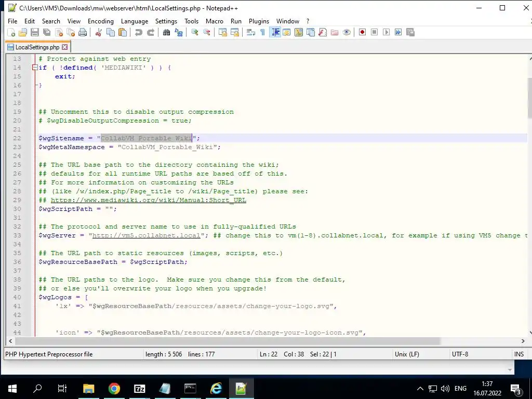532x399 pixels.
Task: Open 7-Zip from the taskbar
Action: [x=139, y=389]
